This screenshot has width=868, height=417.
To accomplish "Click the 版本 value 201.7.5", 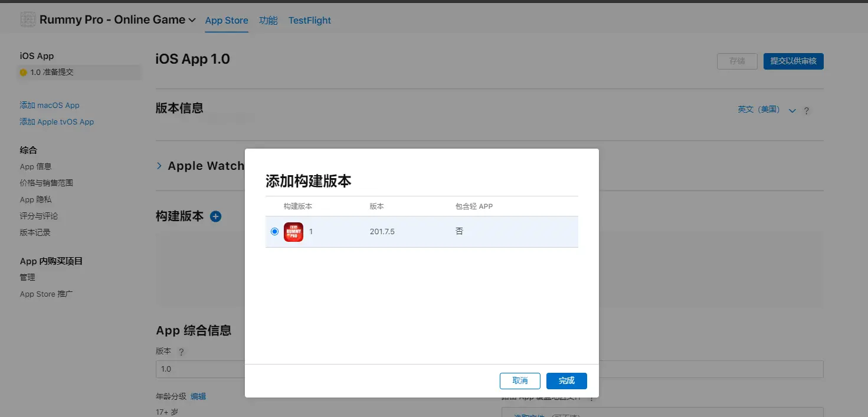I will [382, 232].
